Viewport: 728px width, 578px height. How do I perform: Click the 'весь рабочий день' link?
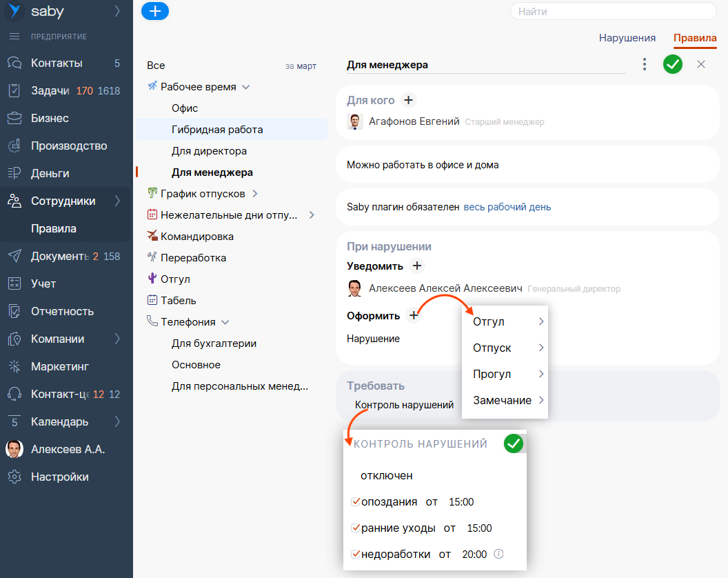[x=507, y=207]
